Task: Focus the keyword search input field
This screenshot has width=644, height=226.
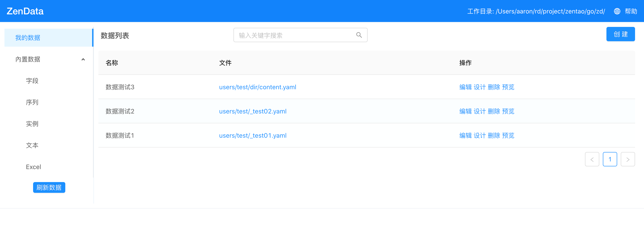Action: (x=295, y=35)
